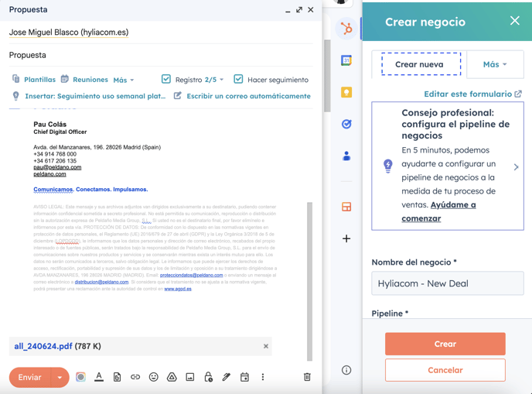Open the peldano.com website link

point(49,174)
